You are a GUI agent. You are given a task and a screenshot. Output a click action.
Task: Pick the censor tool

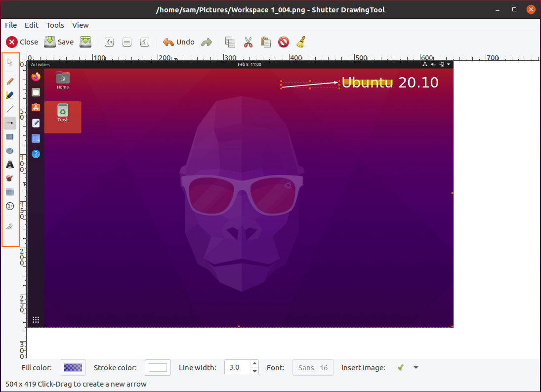click(x=10, y=178)
